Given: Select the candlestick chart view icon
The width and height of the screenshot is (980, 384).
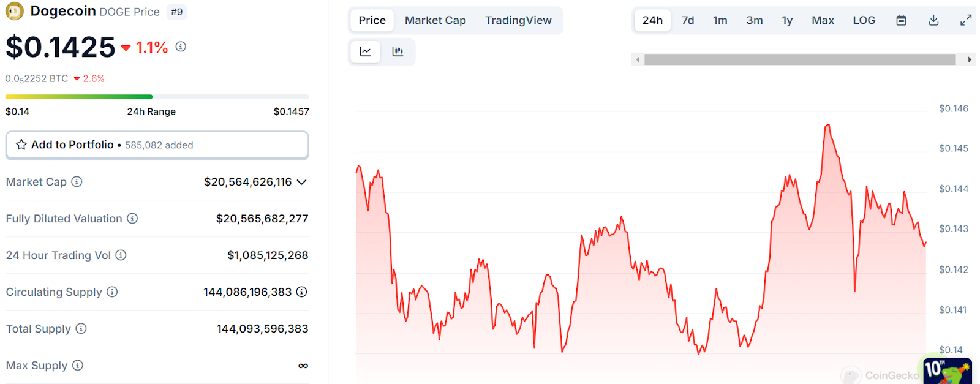Looking at the screenshot, I should pos(398,51).
